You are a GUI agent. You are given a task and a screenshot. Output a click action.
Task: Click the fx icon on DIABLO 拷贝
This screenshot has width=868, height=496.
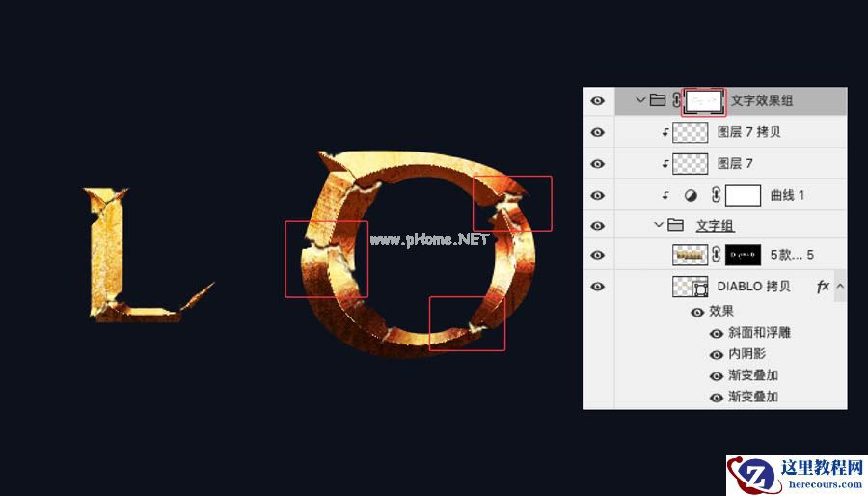[x=823, y=287]
